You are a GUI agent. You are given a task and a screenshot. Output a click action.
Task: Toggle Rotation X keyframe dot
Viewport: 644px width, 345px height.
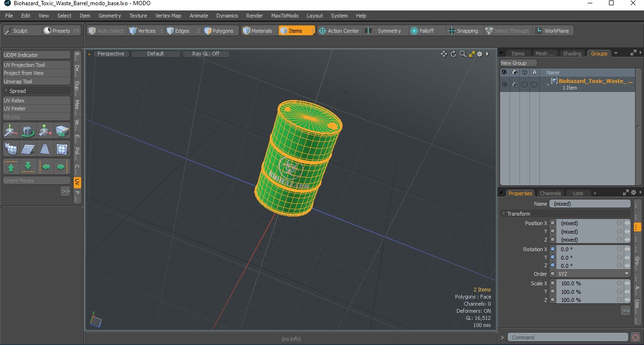[x=553, y=249]
